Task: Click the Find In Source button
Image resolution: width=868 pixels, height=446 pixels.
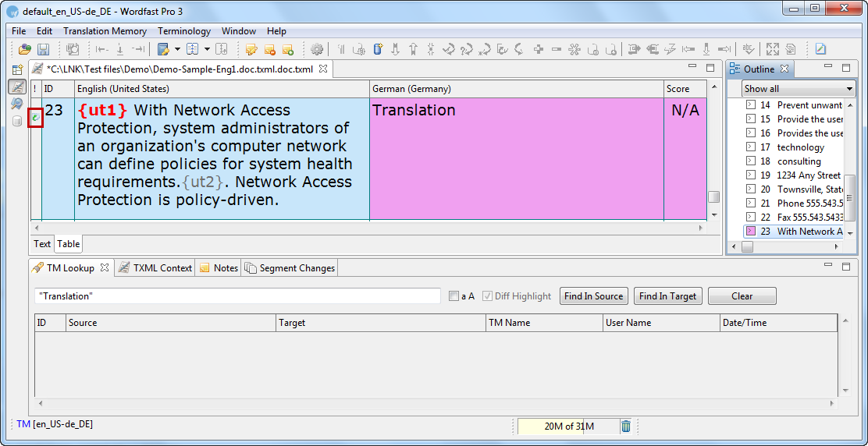Action: tap(593, 296)
